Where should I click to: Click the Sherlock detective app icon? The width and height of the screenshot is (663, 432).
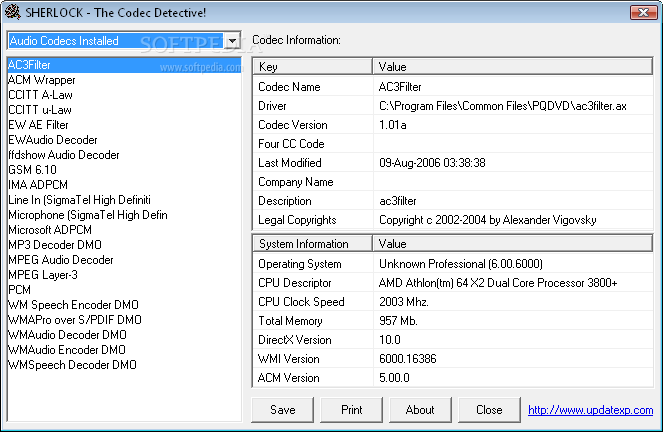pyautogui.click(x=13, y=12)
